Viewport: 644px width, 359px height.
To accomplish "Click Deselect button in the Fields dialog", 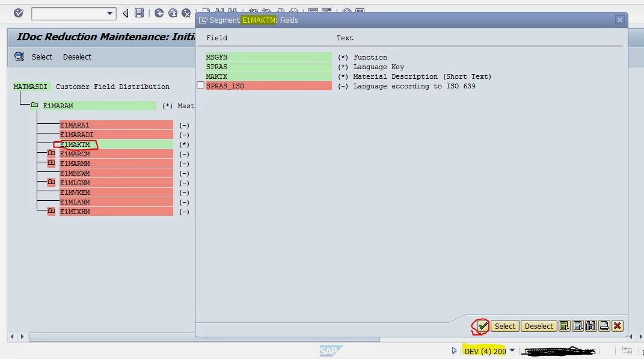I will point(539,326).
